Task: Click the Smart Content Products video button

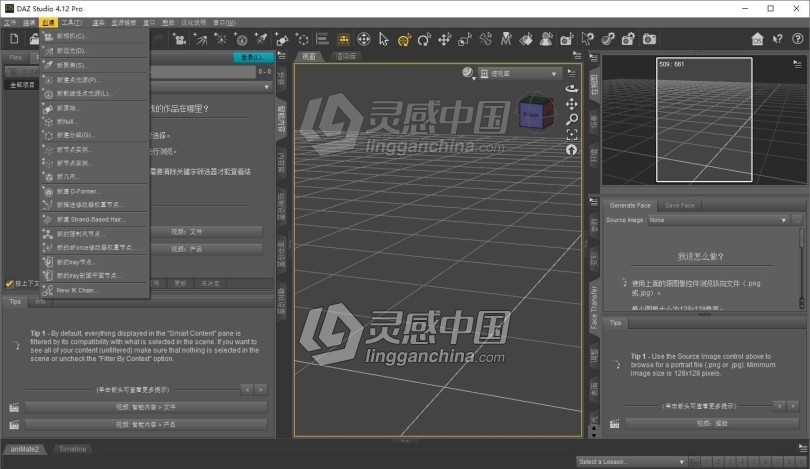Action: pos(146,425)
